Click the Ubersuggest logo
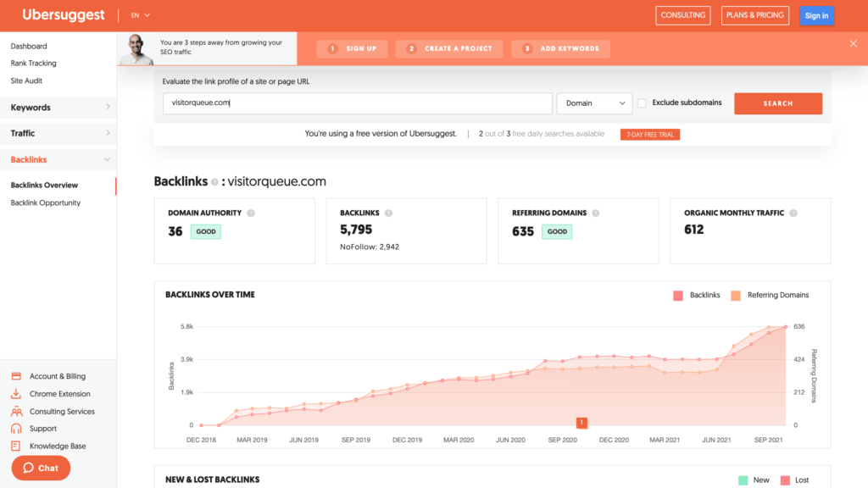Screen dimensions: 868x488 [63, 15]
